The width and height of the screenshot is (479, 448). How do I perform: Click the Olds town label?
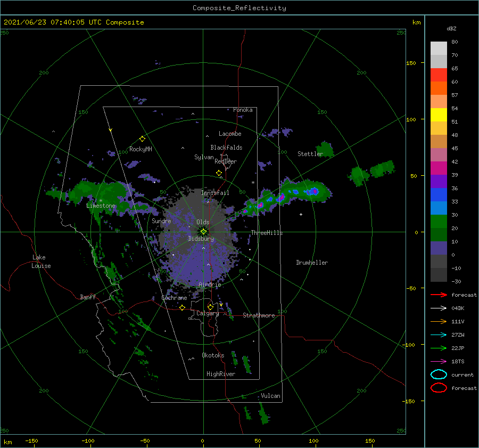tap(203, 222)
